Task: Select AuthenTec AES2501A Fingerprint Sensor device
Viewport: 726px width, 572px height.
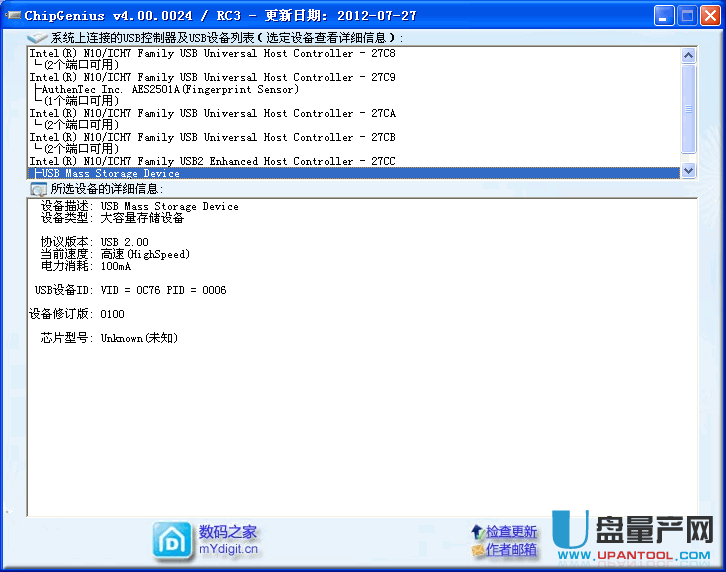Action: (x=170, y=90)
